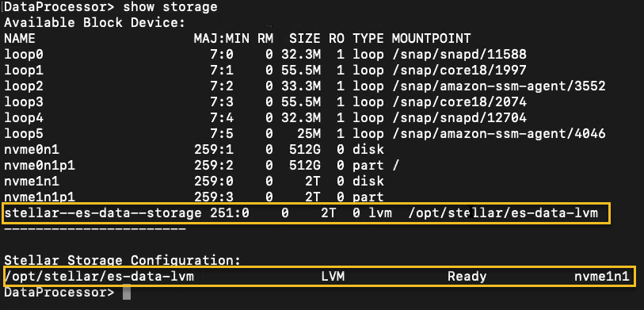Select the loop1 device name
This screenshot has height=310, width=644.
[24, 71]
